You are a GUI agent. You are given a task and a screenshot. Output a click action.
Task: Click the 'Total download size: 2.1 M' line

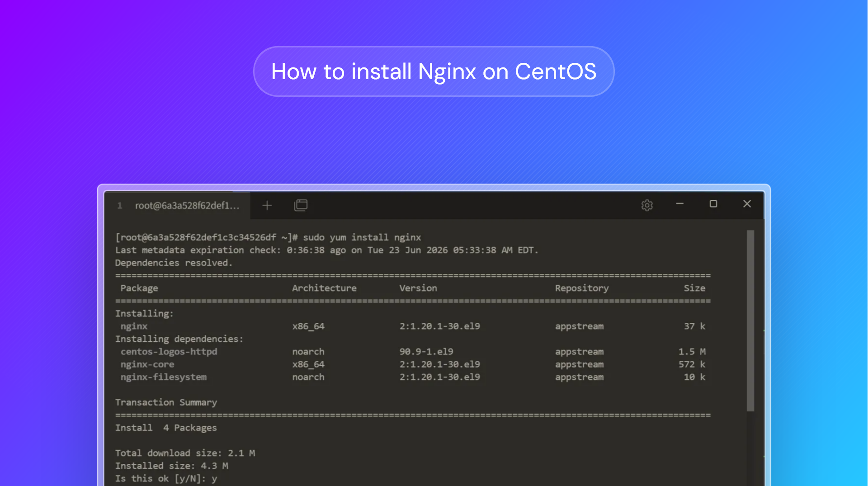185,453
